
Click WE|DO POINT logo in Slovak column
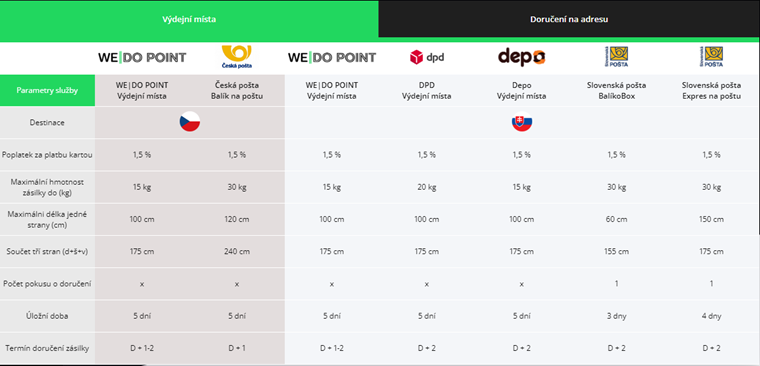[x=332, y=58]
